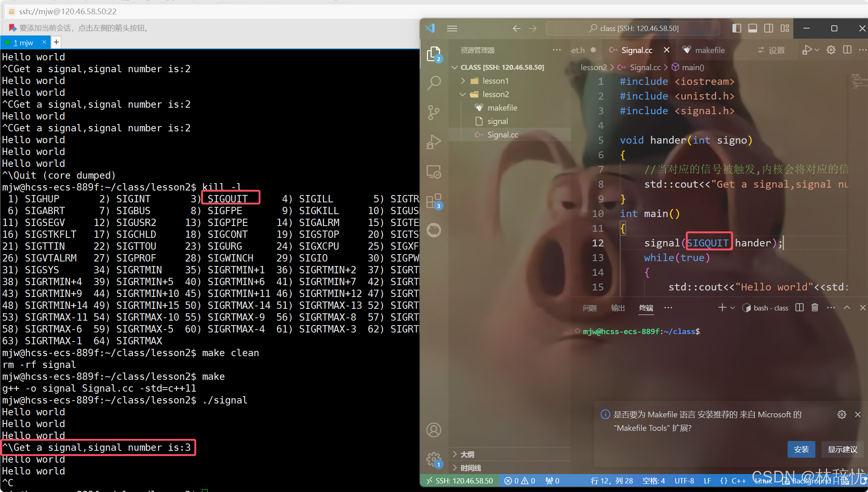Toggle the secondary side bar layout

(x=768, y=28)
